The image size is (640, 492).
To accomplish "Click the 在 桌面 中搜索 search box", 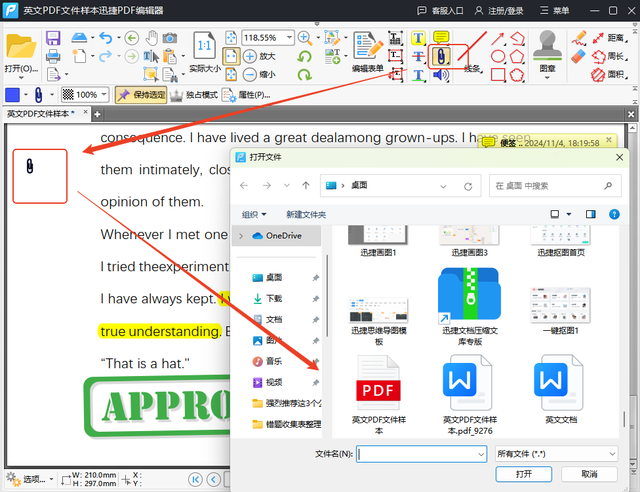I will 555,186.
